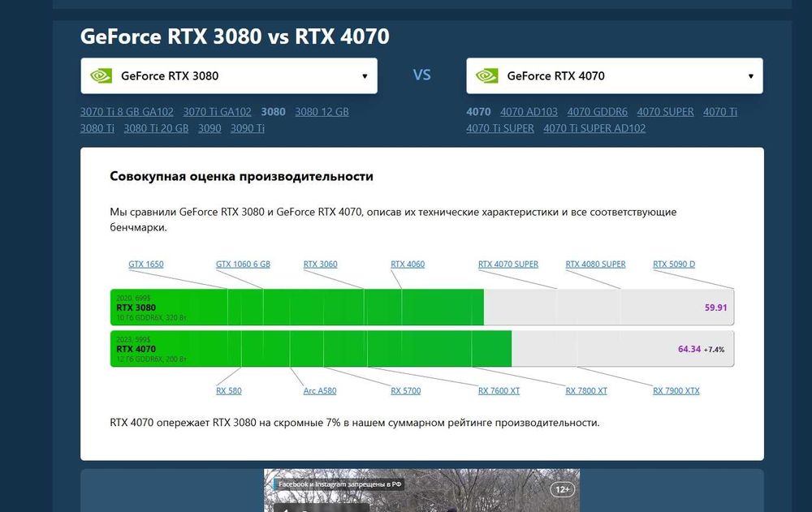
Task: Click the 59.91 score value
Action: point(715,308)
